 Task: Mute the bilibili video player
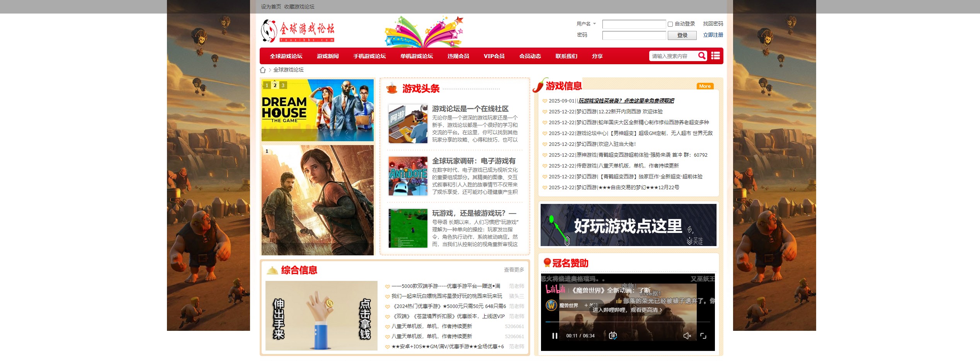tap(687, 336)
